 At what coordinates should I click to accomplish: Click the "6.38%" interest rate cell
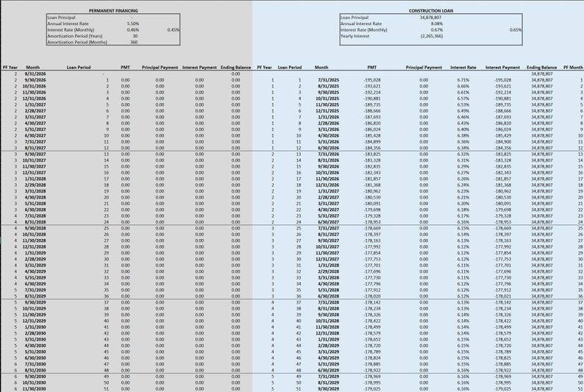tap(463, 135)
